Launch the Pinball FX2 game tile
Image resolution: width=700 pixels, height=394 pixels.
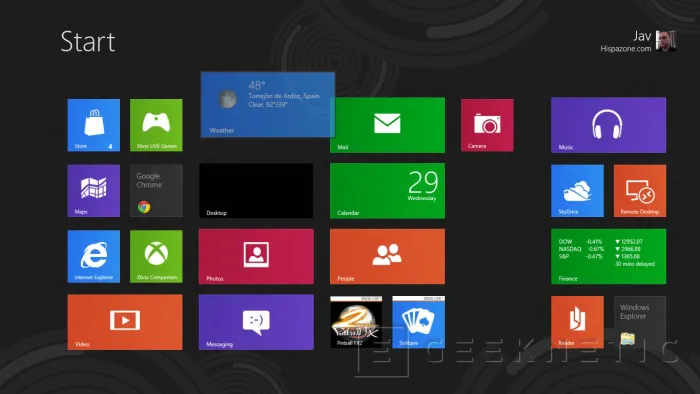pyautogui.click(x=356, y=322)
